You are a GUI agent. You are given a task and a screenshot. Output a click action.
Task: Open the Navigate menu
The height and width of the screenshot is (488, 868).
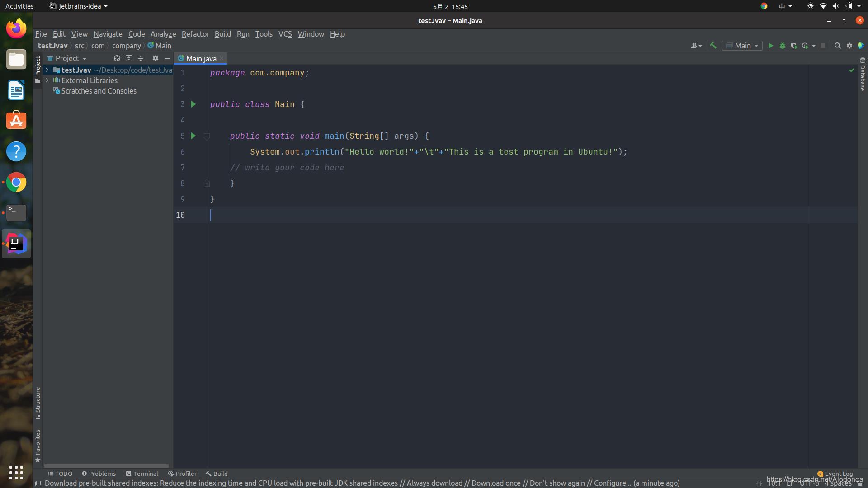point(108,34)
